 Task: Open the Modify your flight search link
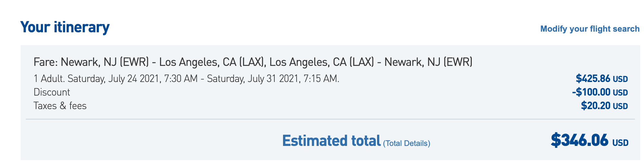click(590, 29)
